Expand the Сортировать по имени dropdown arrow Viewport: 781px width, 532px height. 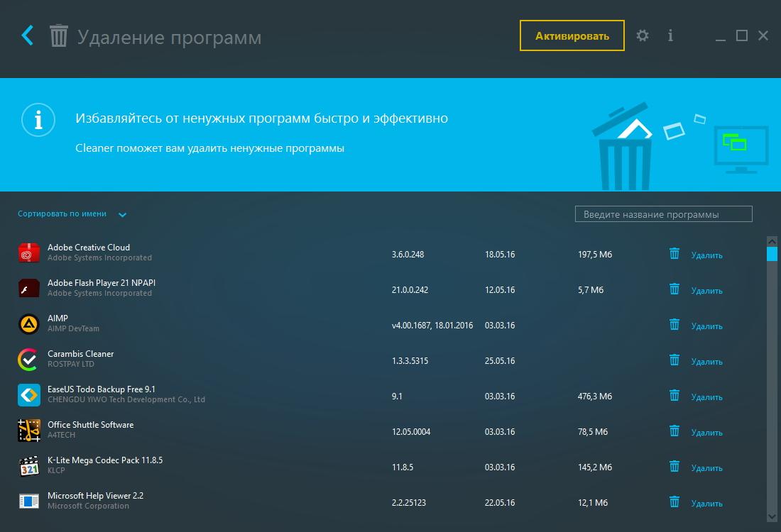coord(123,214)
